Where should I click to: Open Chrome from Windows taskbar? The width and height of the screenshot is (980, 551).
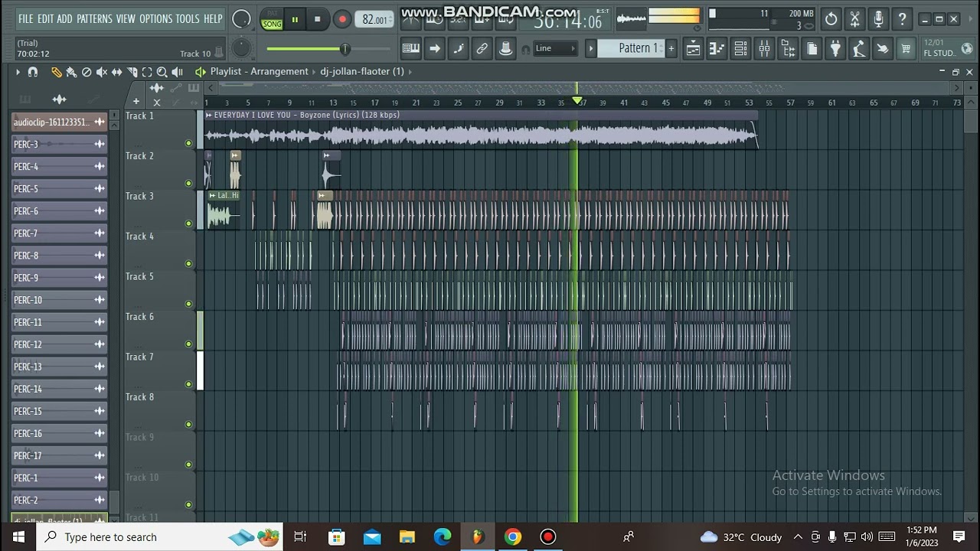tap(512, 537)
